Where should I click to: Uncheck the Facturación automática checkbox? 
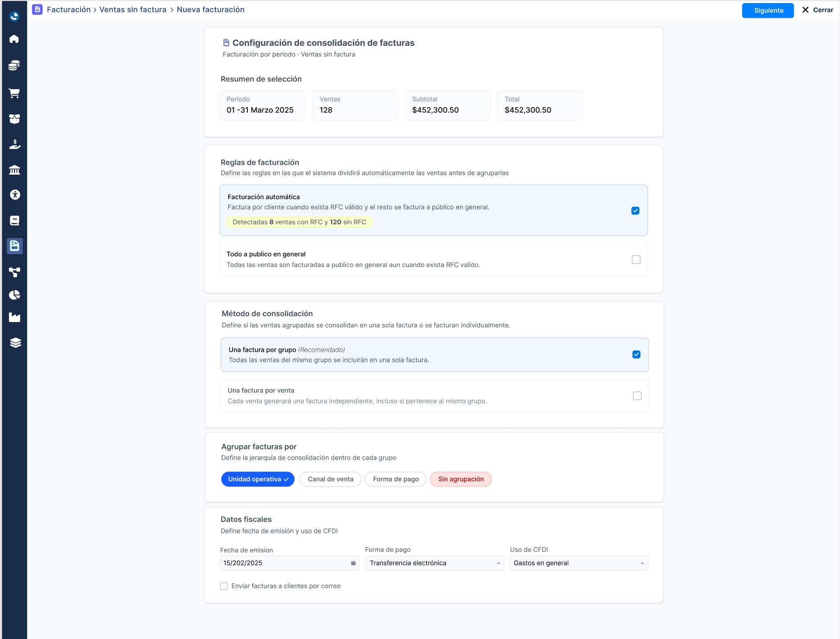coord(635,211)
